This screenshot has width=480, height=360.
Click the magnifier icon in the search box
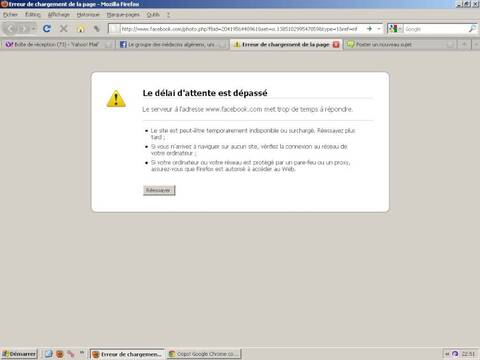click(x=472, y=29)
